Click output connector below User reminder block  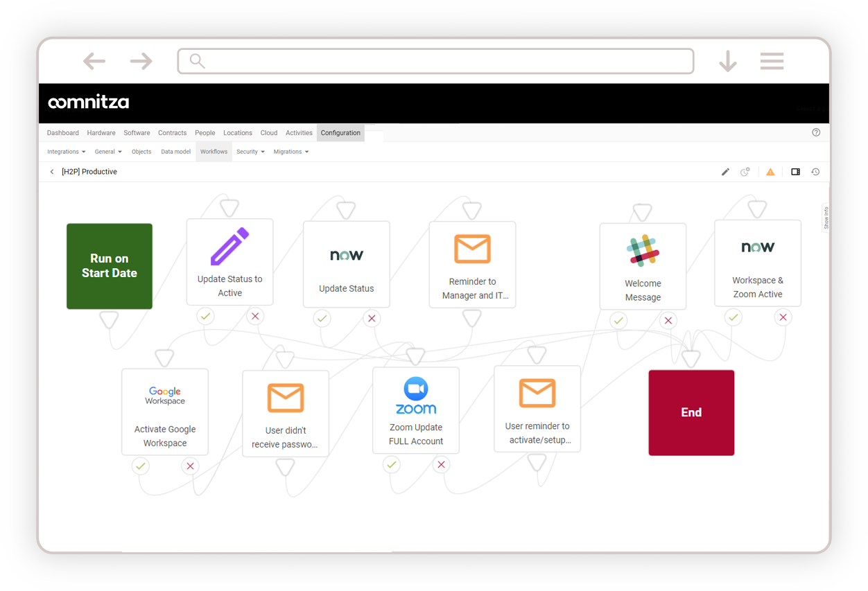(x=537, y=462)
